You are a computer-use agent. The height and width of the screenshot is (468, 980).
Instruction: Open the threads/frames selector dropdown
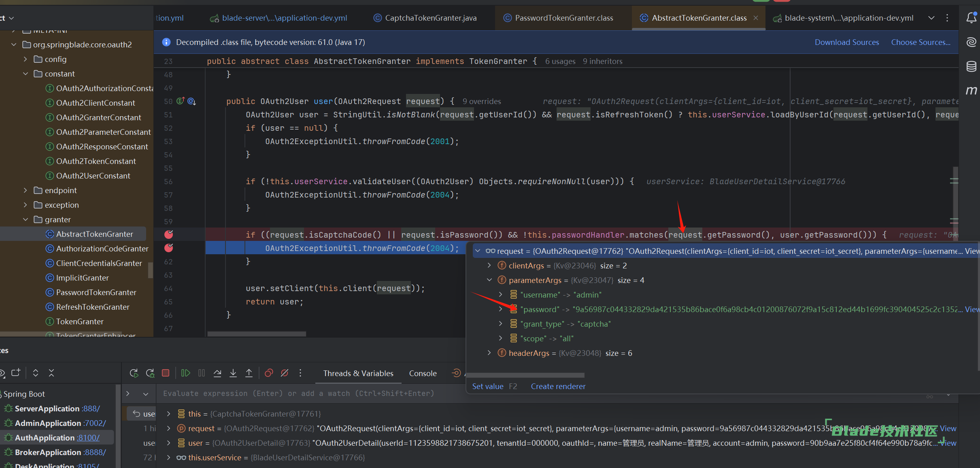pos(146,394)
